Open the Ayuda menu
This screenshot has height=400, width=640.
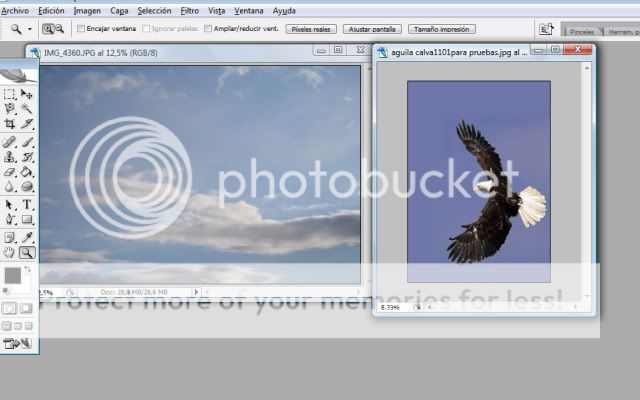point(284,11)
